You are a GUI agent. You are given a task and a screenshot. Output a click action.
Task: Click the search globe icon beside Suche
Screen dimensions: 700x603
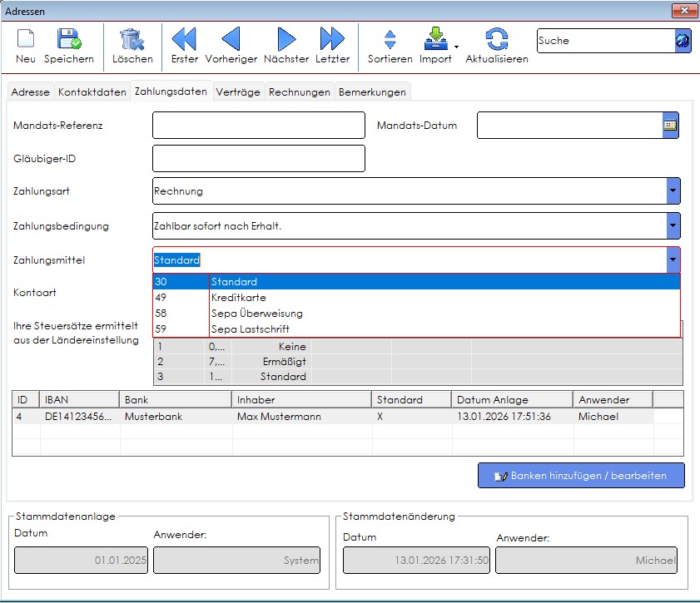pyautogui.click(x=682, y=42)
